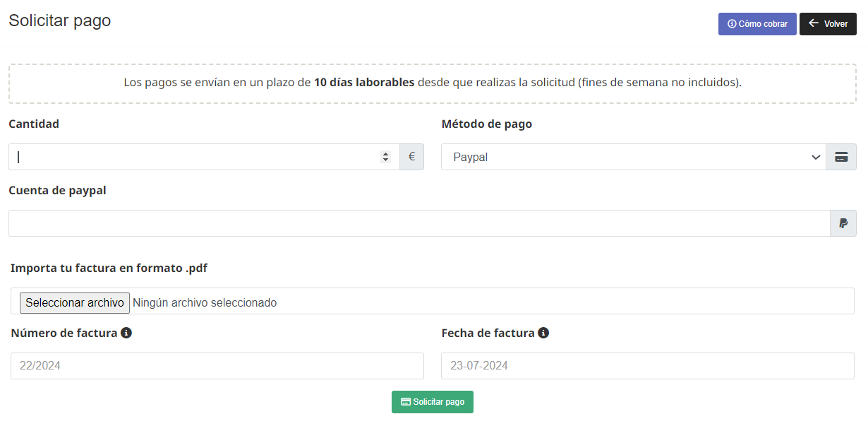This screenshot has width=868, height=426.
Task: Click info icon next to Fecha de factura
Action: tap(543, 333)
